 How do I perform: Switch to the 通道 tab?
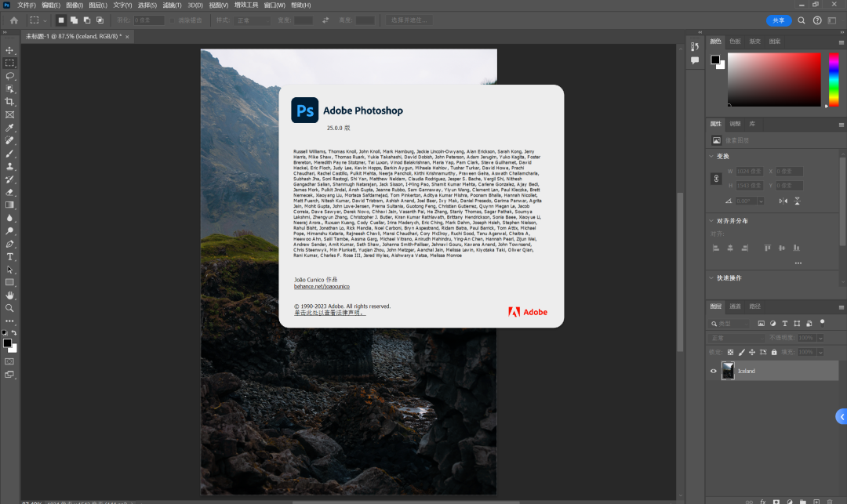click(x=735, y=306)
